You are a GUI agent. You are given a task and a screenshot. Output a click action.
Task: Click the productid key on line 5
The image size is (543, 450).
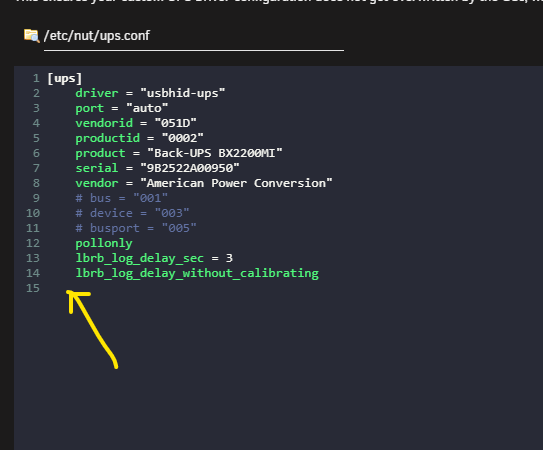coord(108,138)
